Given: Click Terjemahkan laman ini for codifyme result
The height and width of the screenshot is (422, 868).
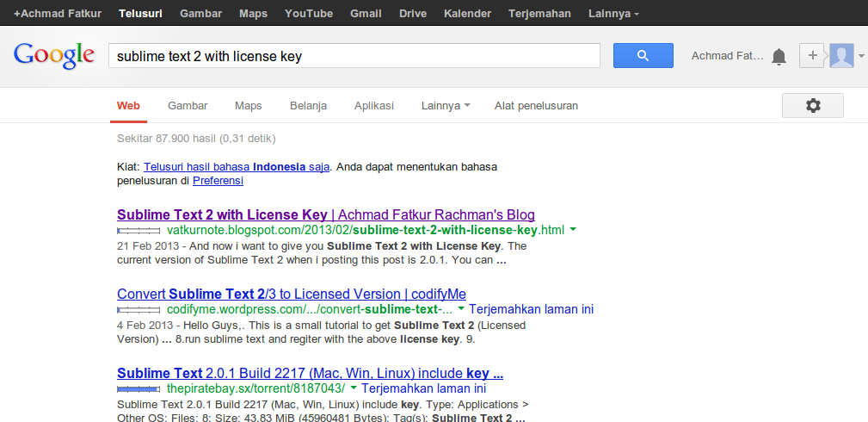Looking at the screenshot, I should 532,309.
